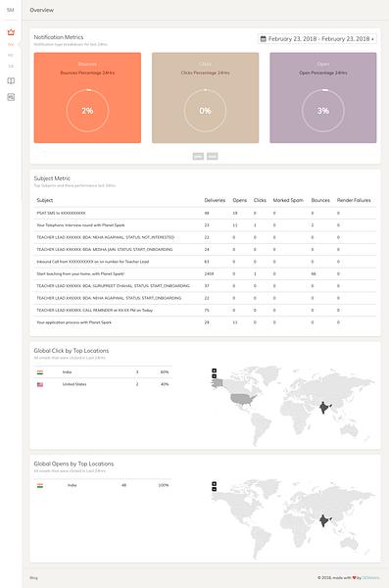Viewport: 389px width, 588px height.
Task: Click the SM logo in sidebar
Action: coord(11,10)
